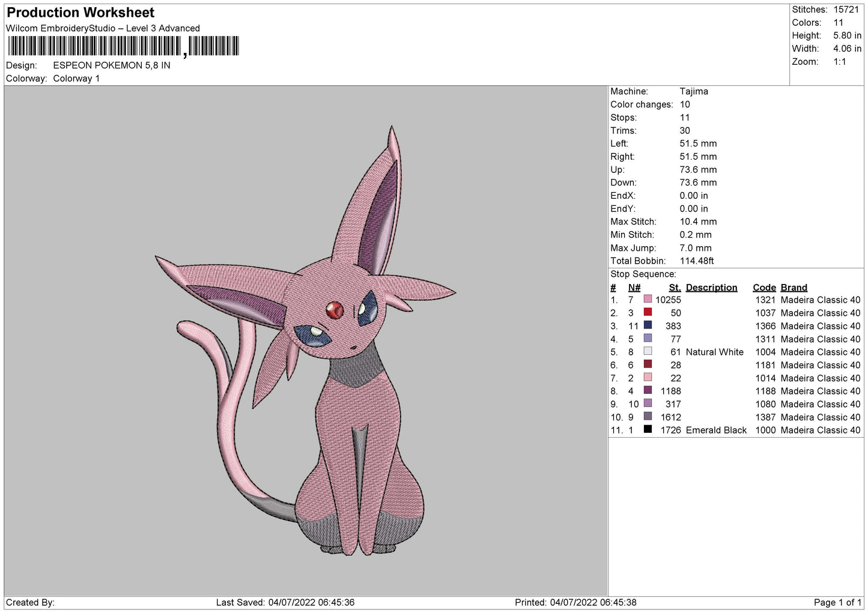This screenshot has height=613, width=868.
Task: Click the Total Bobbin value '114.48ft'
Action: coord(697,261)
